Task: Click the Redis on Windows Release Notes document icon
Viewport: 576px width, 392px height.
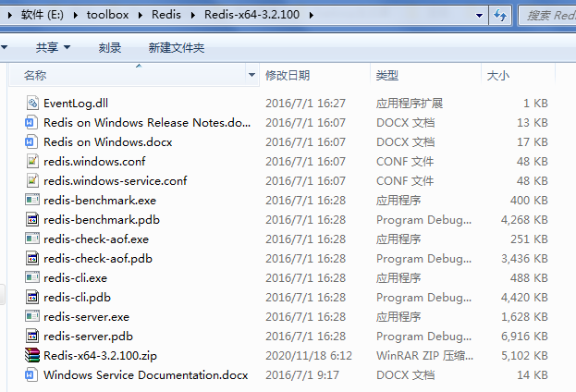Action: (x=31, y=122)
